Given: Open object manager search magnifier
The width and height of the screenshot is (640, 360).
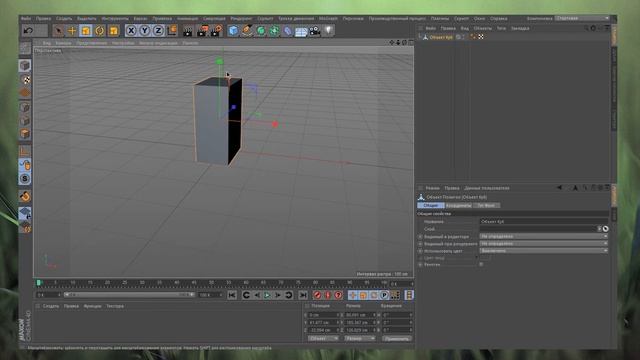Looking at the screenshot, I should [586, 28].
